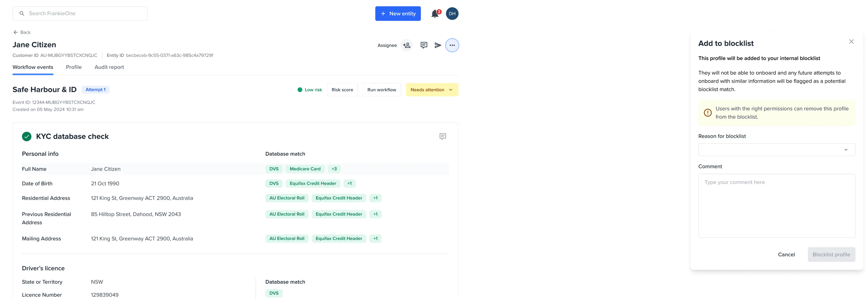Image resolution: width=868 pixels, height=299 pixels.
Task: Expand the Needs attention status dropdown
Action: (432, 90)
